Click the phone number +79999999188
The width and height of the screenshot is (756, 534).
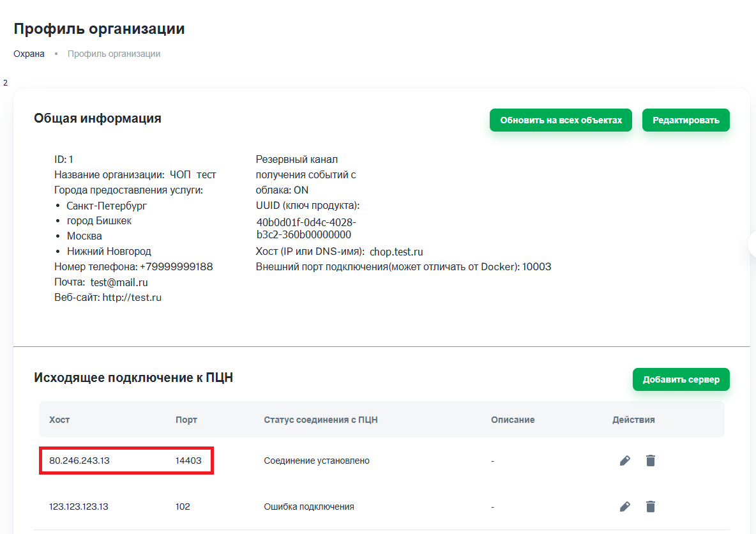pos(176,266)
